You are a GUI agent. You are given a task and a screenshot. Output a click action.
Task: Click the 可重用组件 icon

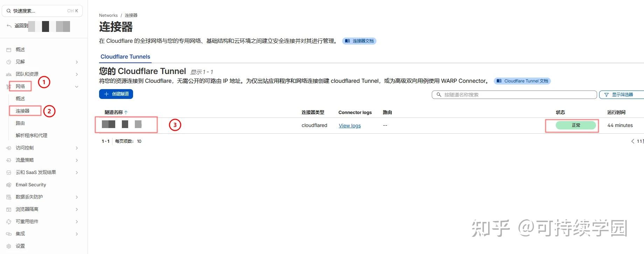[x=9, y=222]
